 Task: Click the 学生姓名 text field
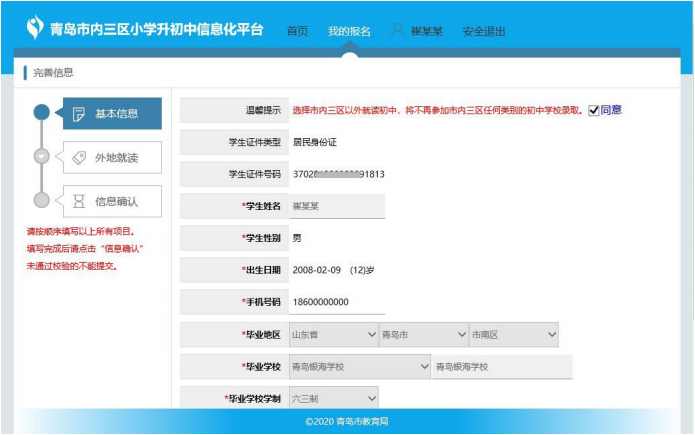click(336, 206)
